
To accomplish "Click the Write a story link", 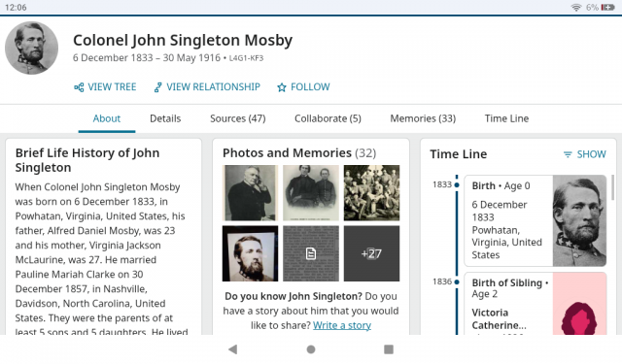I will [x=342, y=325].
